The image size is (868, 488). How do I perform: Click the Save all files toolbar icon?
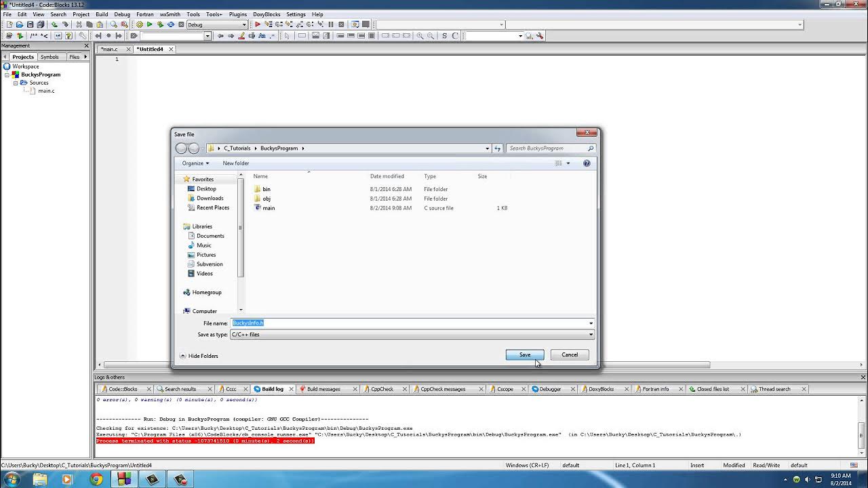click(41, 24)
